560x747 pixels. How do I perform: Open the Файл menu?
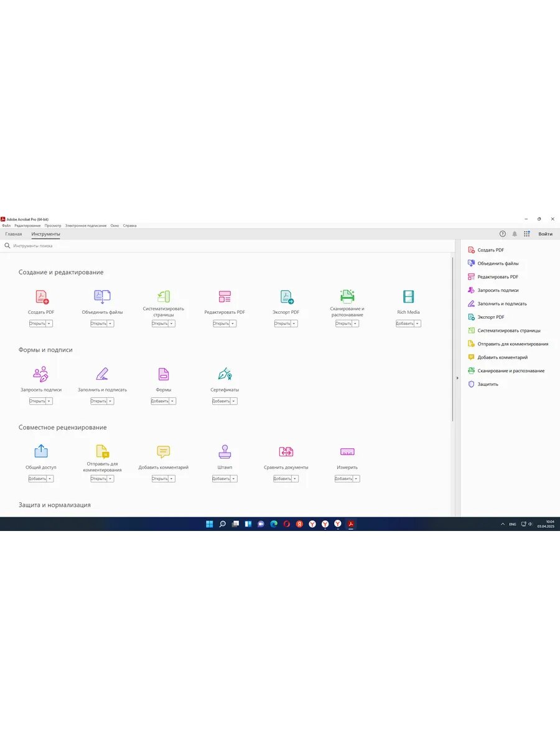tap(6, 225)
